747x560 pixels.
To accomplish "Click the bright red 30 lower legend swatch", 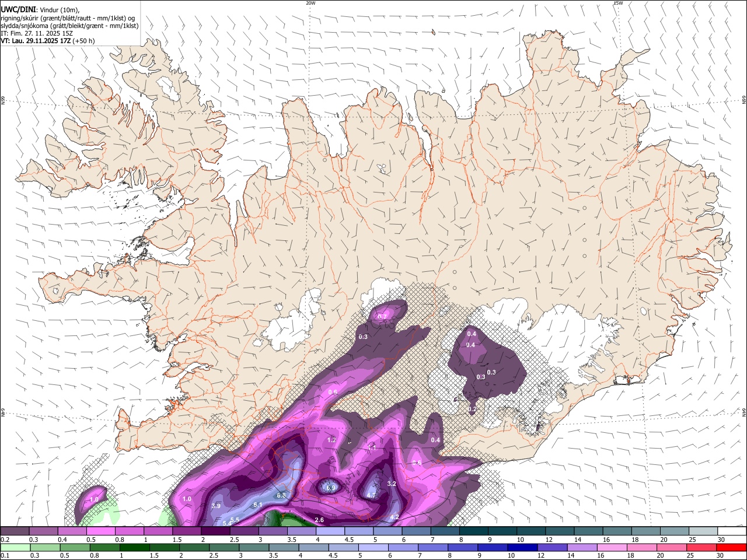I will coord(731,547).
